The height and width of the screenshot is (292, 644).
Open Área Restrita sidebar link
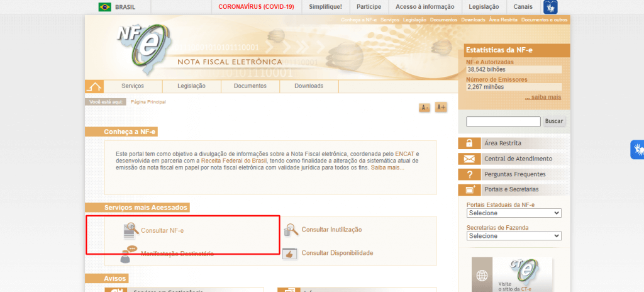click(x=502, y=143)
